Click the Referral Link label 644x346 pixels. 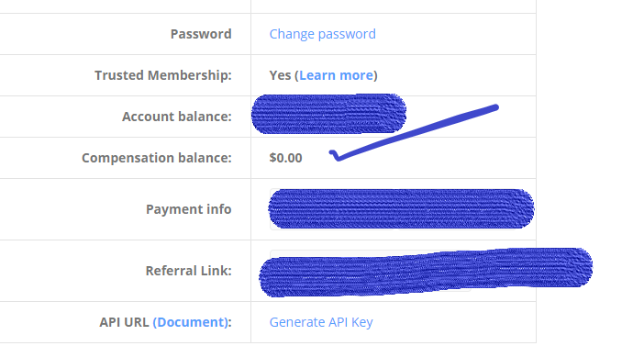pos(188,271)
